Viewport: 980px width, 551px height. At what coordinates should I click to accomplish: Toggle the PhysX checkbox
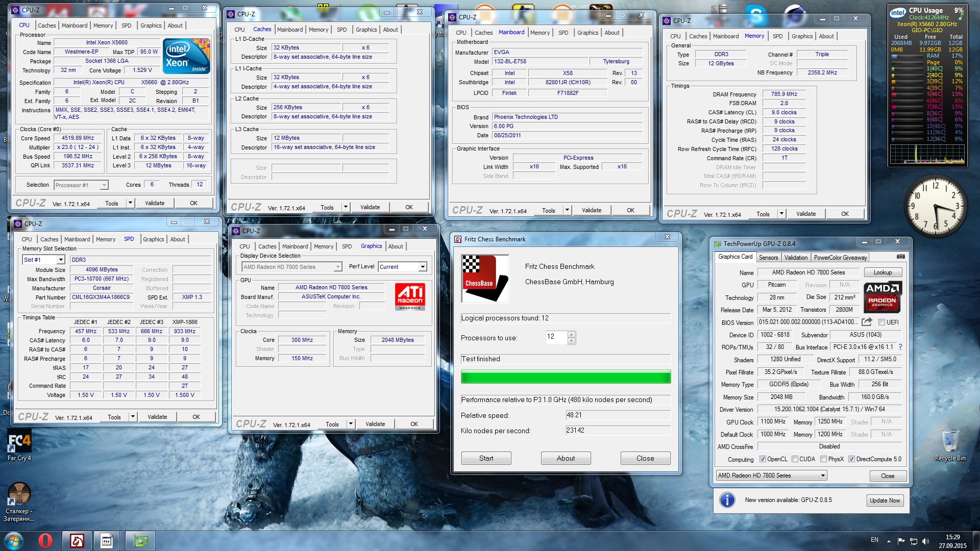click(823, 459)
